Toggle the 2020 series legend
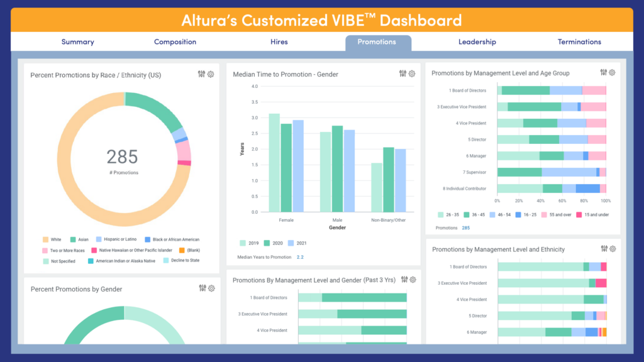Image resolution: width=644 pixels, height=362 pixels. [x=273, y=243]
